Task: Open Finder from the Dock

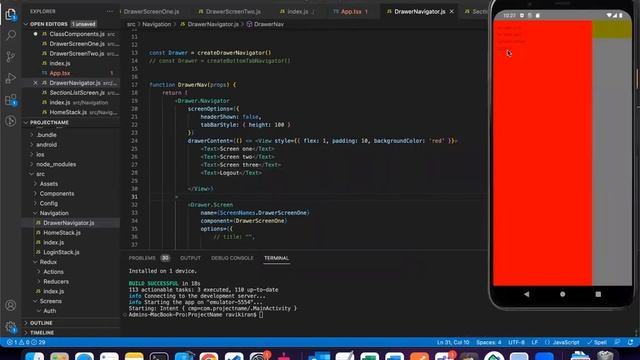Action: [x=34, y=357]
